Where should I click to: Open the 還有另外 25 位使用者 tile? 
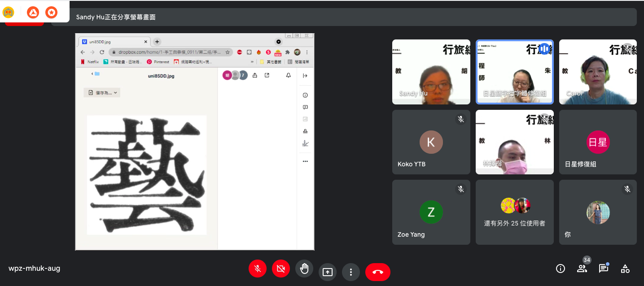coord(514,212)
